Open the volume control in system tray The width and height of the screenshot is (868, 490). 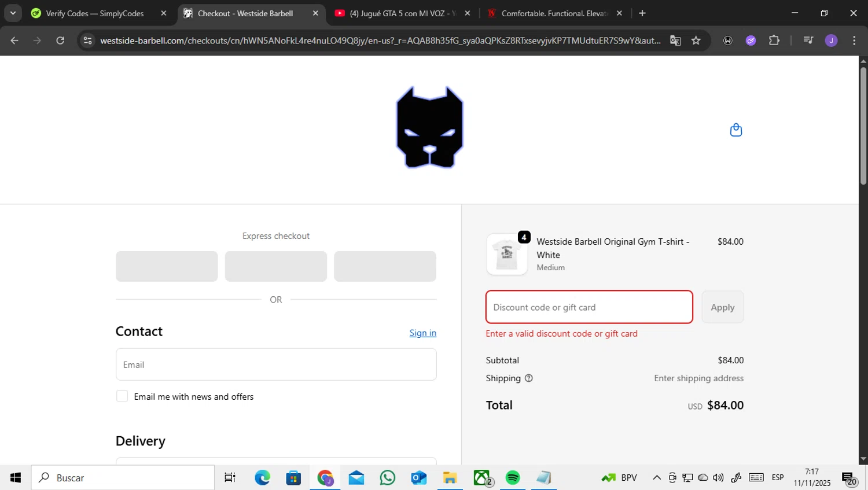(718, 478)
